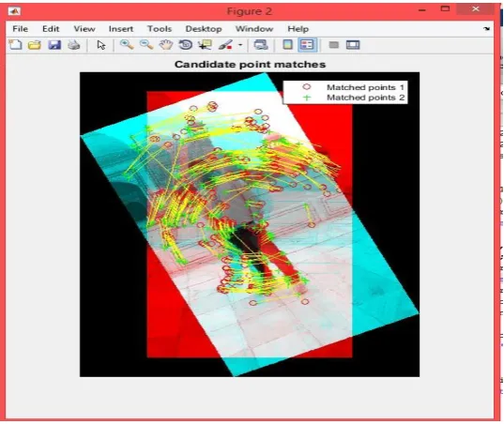
Task: Maximize the Figure 2 window
Action: click(x=445, y=9)
